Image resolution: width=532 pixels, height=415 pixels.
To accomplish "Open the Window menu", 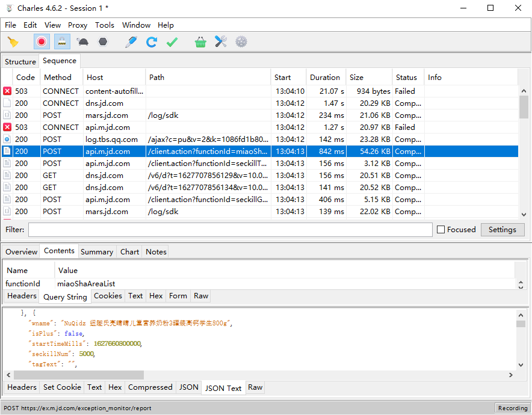I will 137,25.
